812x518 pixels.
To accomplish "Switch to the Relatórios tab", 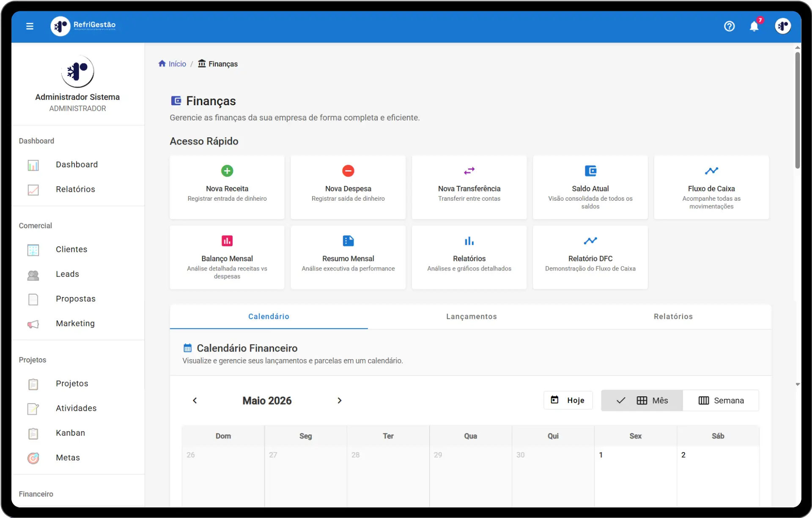I will (x=673, y=316).
